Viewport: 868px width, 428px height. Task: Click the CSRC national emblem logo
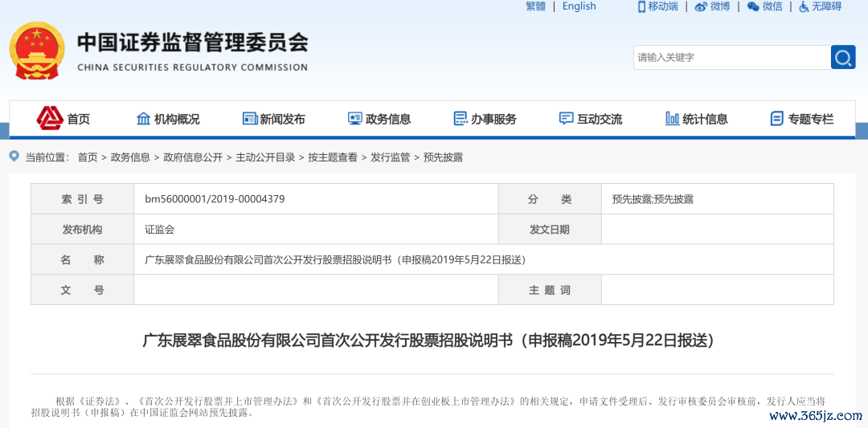point(38,51)
